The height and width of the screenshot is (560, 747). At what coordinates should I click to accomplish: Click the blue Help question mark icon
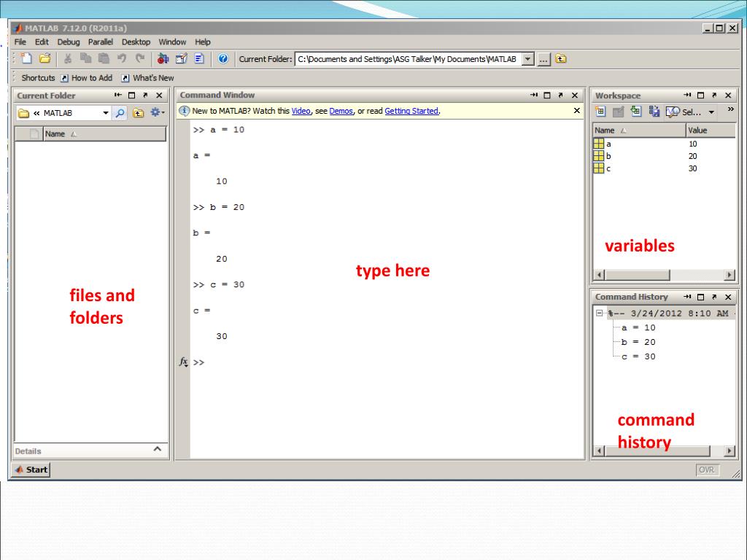coord(223,58)
